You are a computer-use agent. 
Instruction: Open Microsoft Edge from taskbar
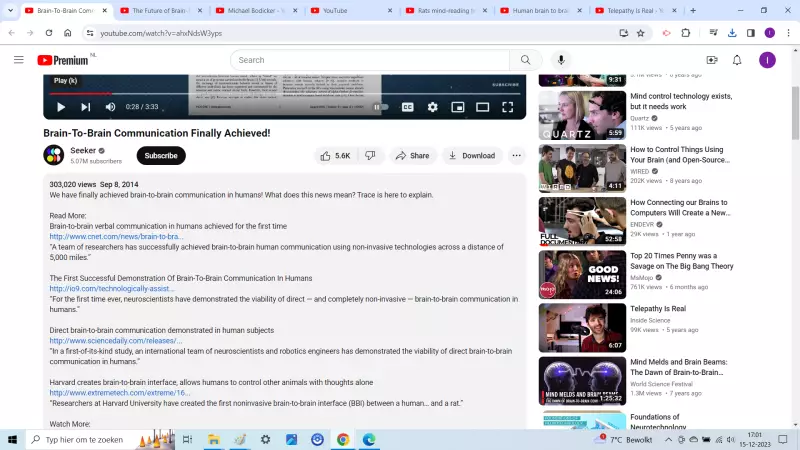(x=369, y=440)
